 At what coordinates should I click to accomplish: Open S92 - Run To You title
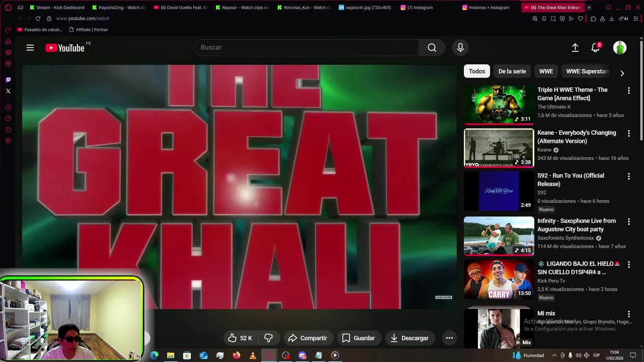pyautogui.click(x=571, y=179)
